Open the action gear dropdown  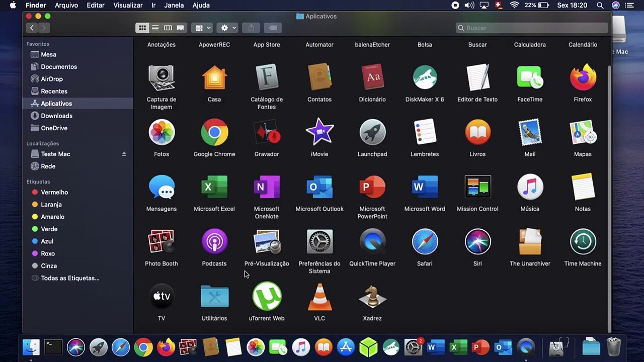228,28
